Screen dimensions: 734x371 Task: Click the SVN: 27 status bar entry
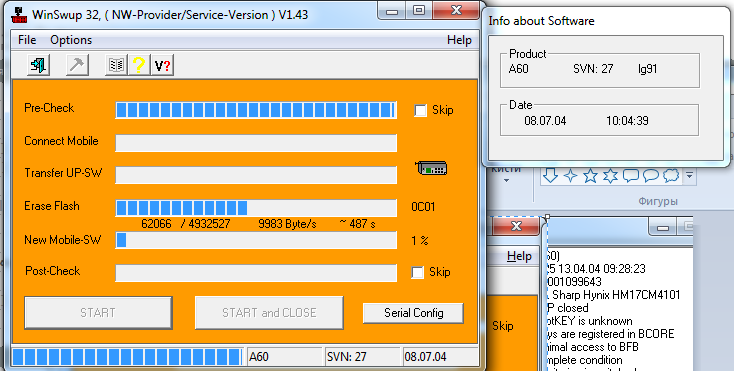click(x=362, y=357)
